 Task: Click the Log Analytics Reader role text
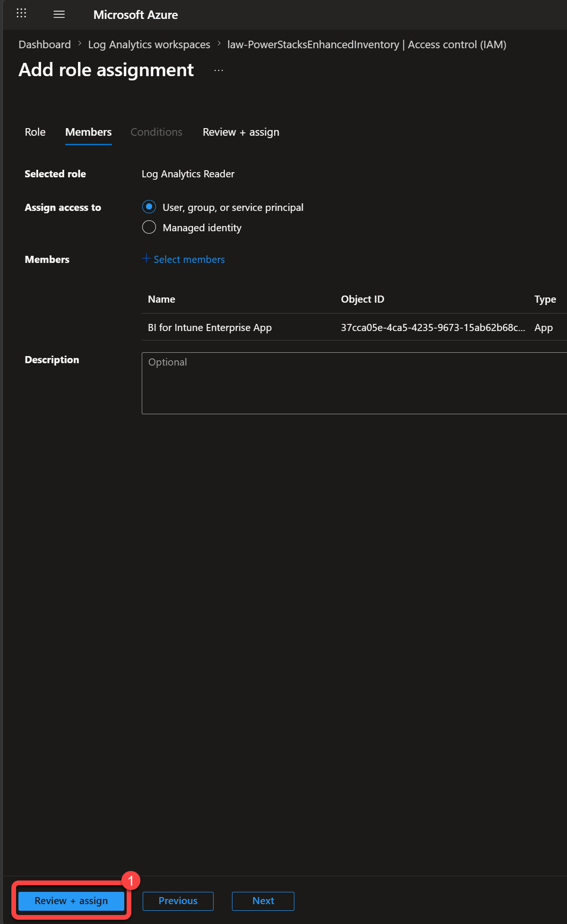pos(188,174)
